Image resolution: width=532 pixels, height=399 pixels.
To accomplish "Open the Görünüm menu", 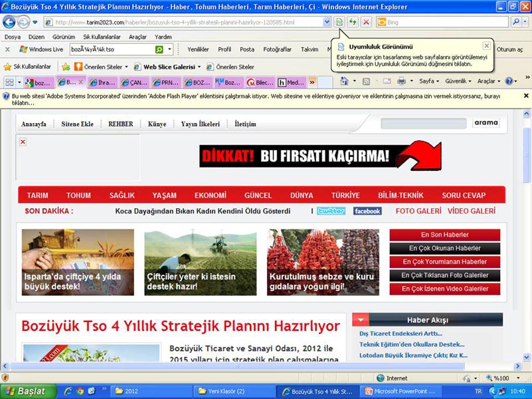I will [64, 37].
